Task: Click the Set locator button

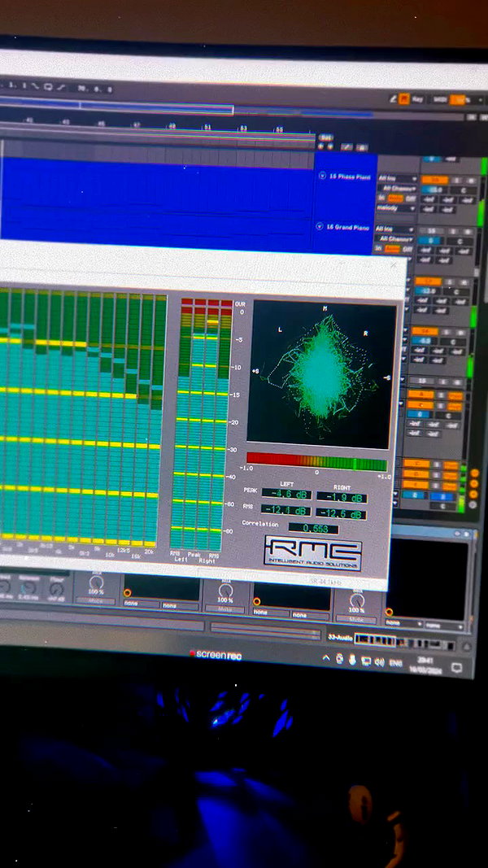Action: click(326, 137)
